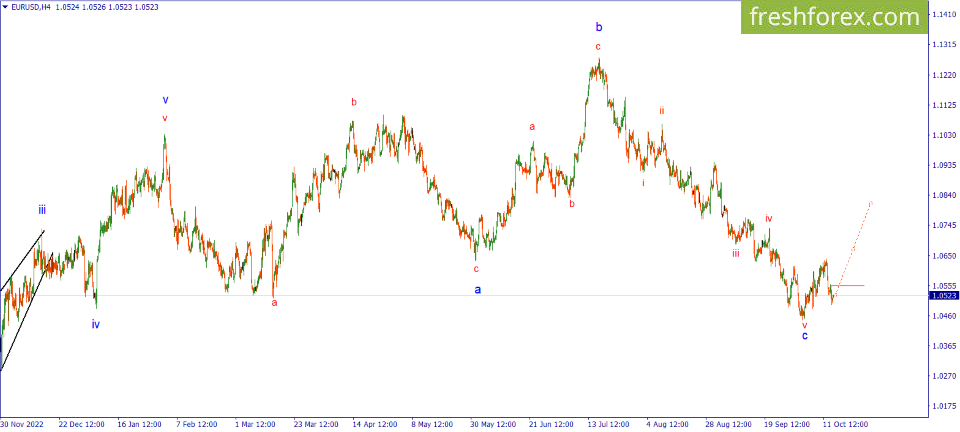Viewport: 960px width, 432px height.
Task: Select the blue wave label c at chart bottom
Action: (804, 336)
